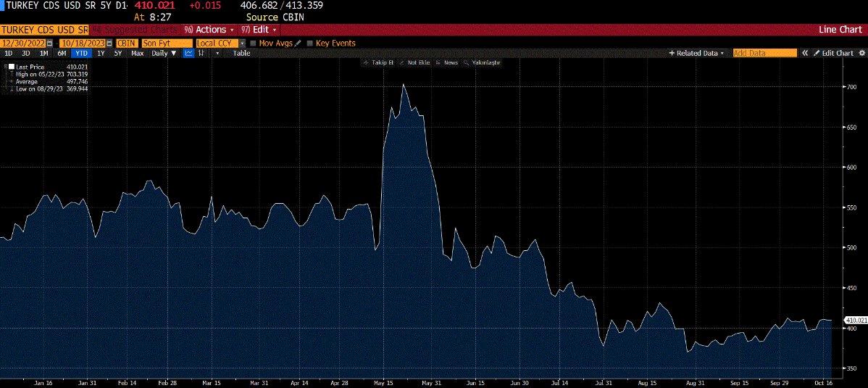Viewport: 868px width, 388px height.
Task: Enable the Key Events checkbox
Action: (310, 44)
